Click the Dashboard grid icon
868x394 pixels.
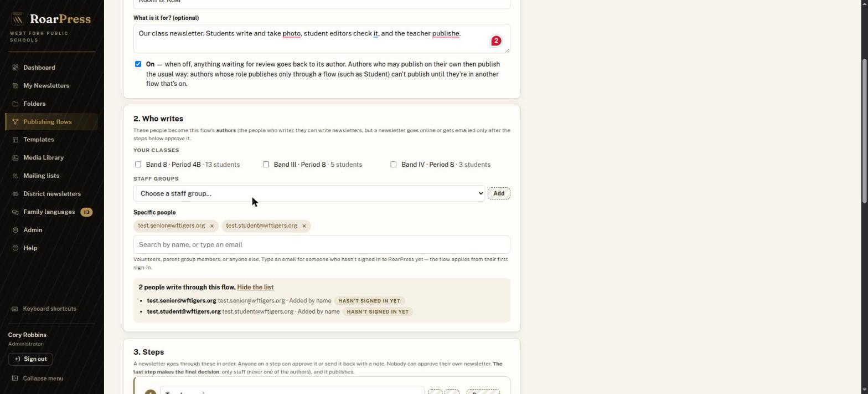[15, 68]
